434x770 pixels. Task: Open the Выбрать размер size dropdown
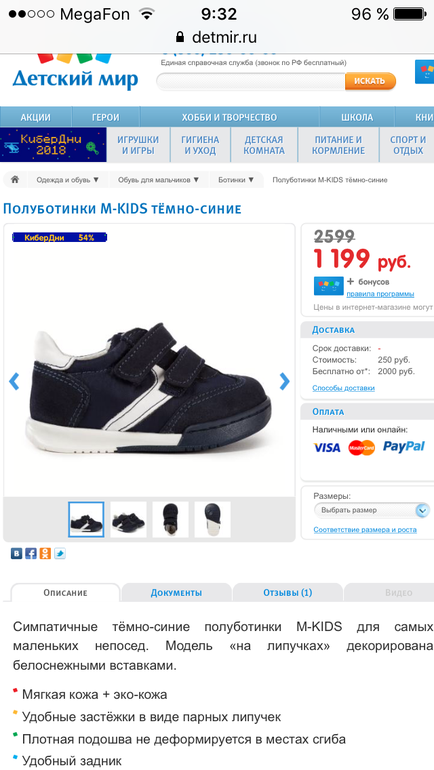pos(372,510)
